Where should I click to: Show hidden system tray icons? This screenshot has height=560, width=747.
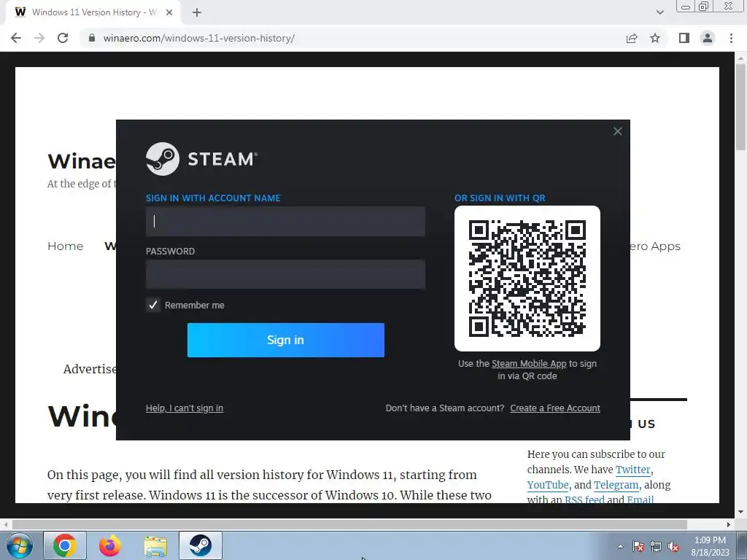pyautogui.click(x=620, y=546)
